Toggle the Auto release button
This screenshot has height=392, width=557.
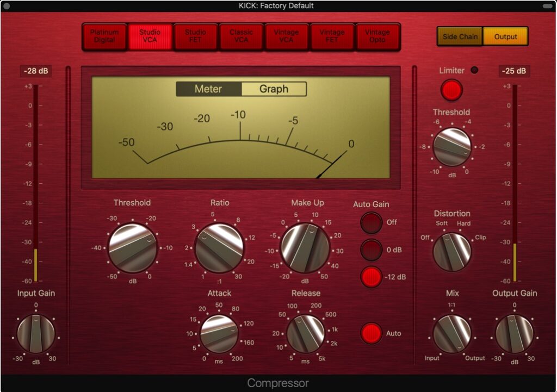tap(371, 333)
